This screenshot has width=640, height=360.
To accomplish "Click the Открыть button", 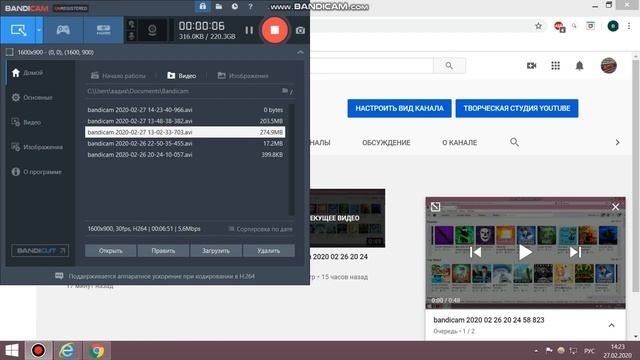I will pos(111,251).
